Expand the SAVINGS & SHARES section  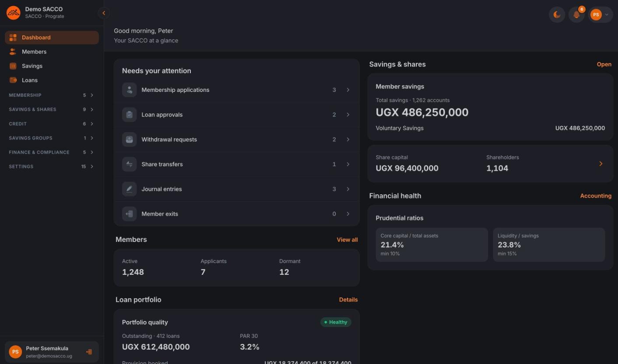pos(52,109)
